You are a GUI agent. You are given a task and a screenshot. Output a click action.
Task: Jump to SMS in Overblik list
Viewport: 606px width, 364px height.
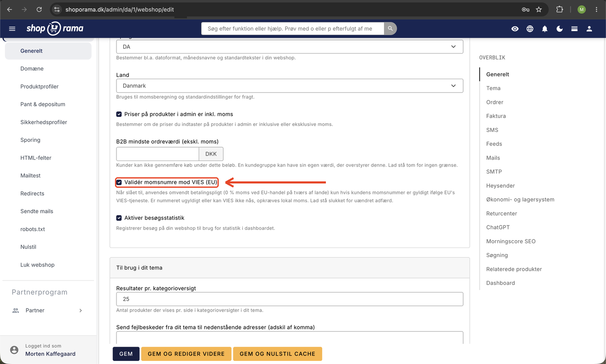click(492, 130)
